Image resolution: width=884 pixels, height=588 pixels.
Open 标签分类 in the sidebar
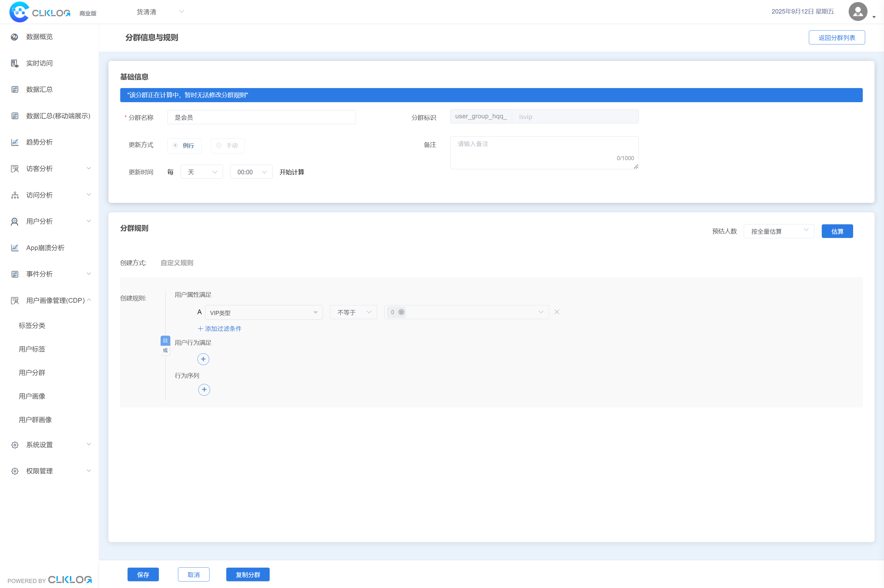coord(32,325)
